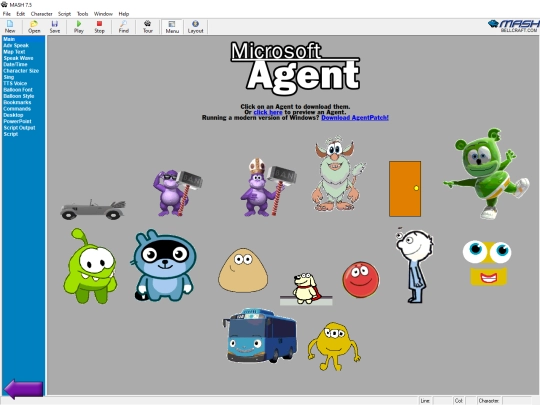Select Desktop in the sidebar
This screenshot has width=540, height=405.
tap(13, 115)
